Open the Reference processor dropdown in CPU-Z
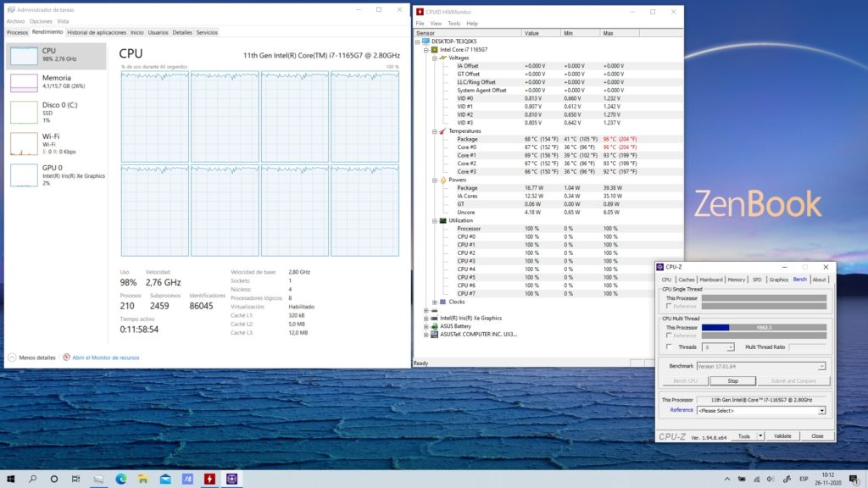 (821, 411)
